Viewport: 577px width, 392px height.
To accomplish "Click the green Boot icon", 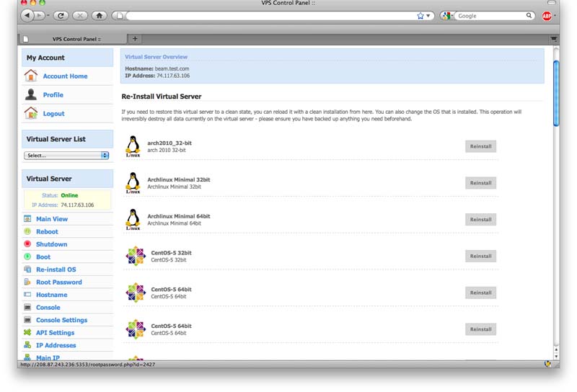I will point(27,257).
